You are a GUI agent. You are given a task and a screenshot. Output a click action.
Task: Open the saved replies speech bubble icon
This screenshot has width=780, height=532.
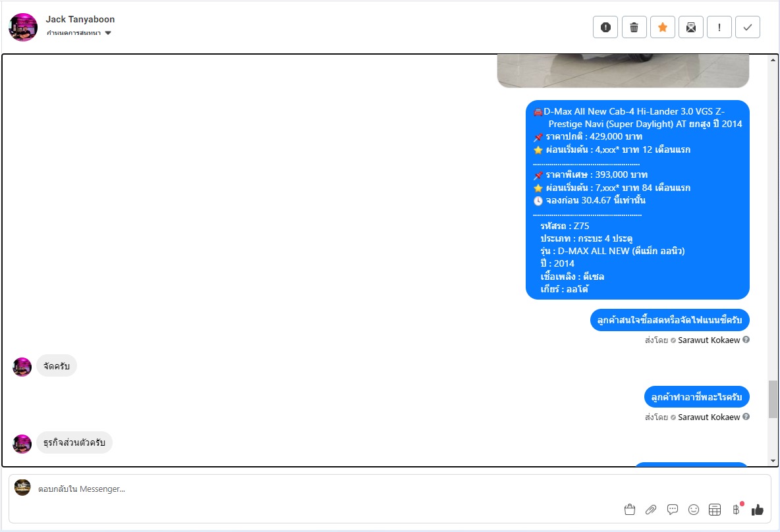[673, 510]
